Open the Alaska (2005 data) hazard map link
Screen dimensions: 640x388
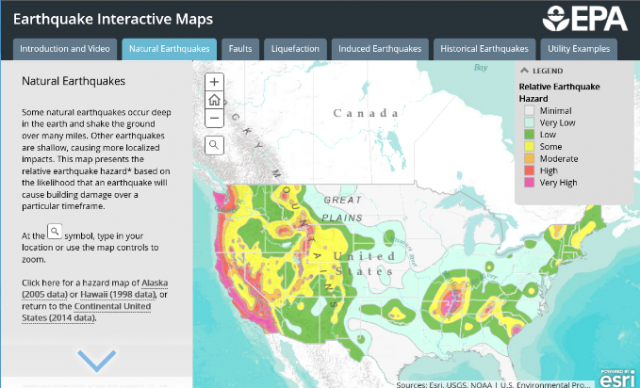tap(95, 288)
